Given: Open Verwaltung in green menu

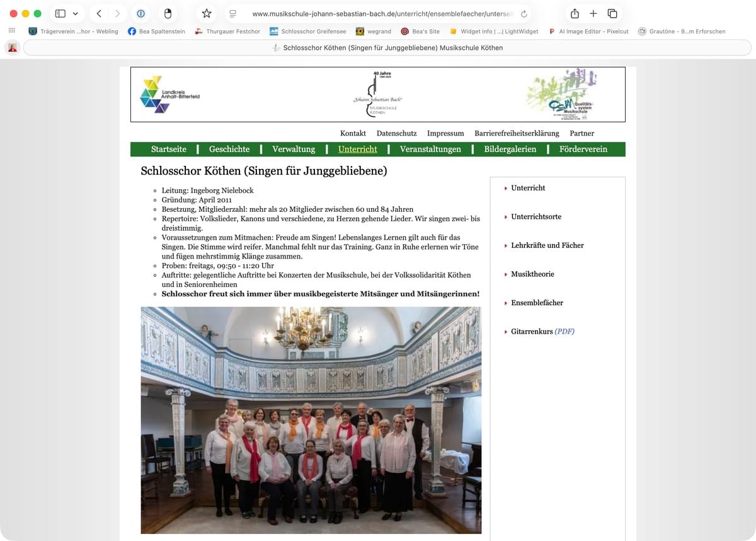Looking at the screenshot, I should click(294, 149).
